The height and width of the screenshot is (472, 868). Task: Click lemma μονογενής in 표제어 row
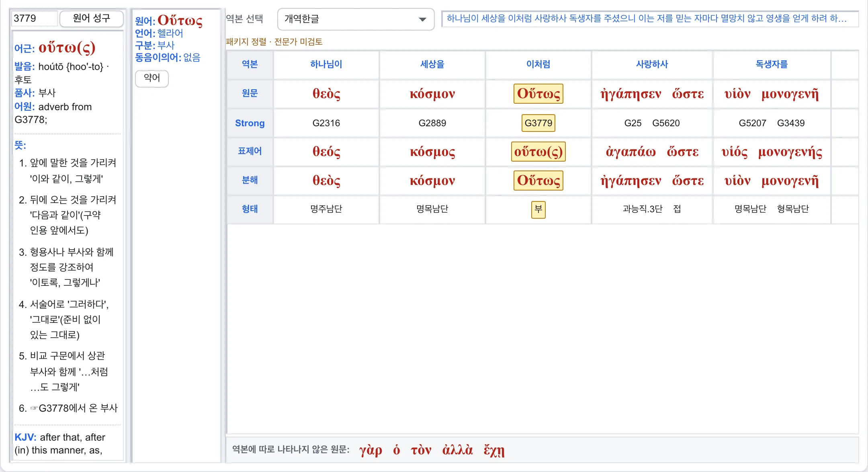tap(790, 152)
